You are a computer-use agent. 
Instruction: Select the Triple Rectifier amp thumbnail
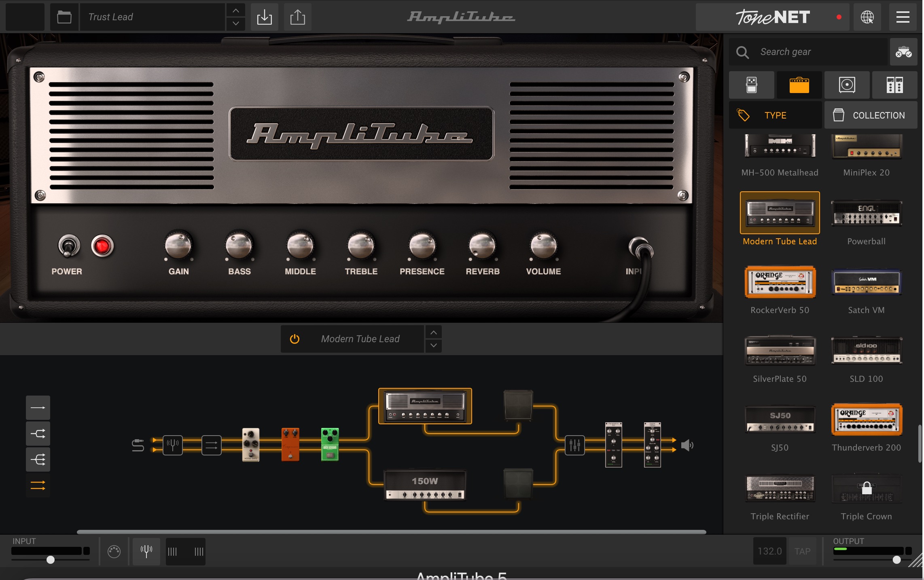coord(780,488)
